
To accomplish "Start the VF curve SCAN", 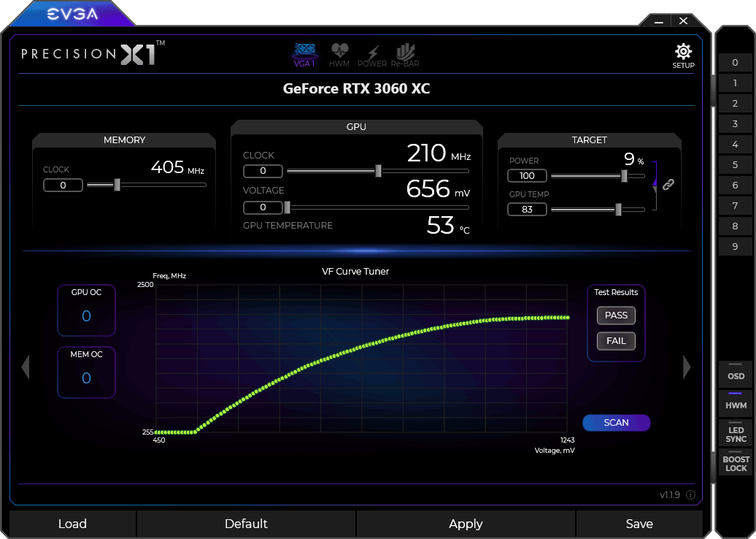I will (616, 423).
